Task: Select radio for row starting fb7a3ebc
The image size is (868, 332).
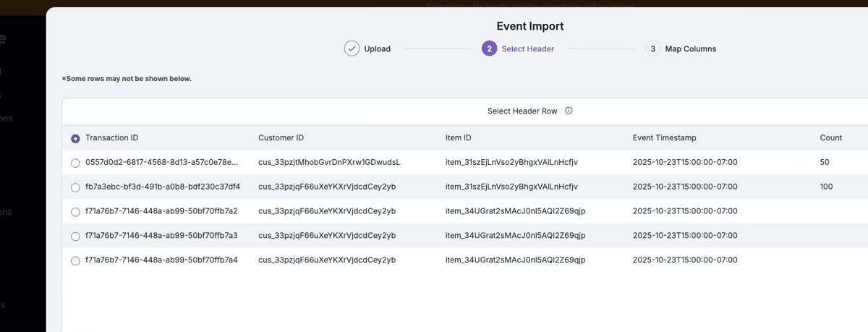Action: coord(75,187)
